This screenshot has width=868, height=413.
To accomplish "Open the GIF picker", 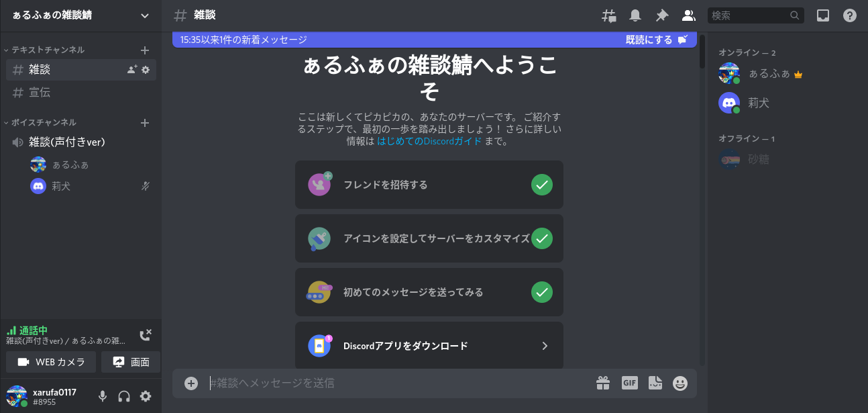I will (629, 383).
